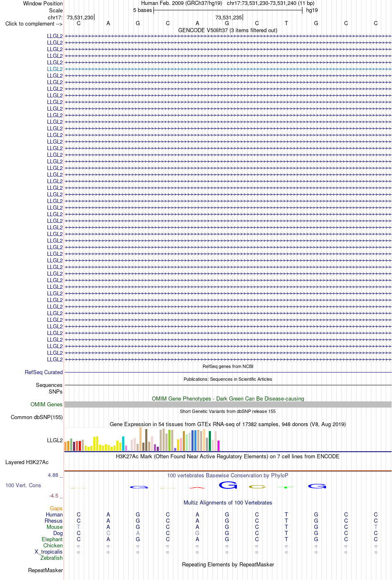Click the T base in the Human alignment row

(x=286, y=514)
